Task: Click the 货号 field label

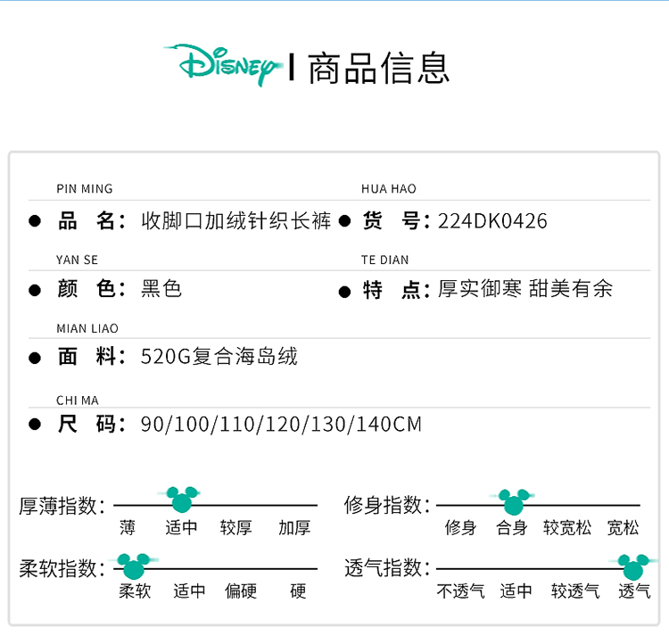Action: click(396, 220)
